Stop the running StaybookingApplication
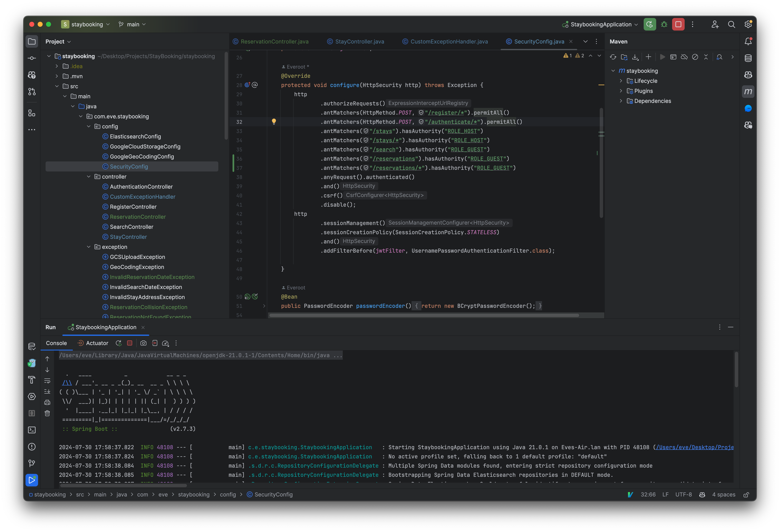780x532 pixels. tap(129, 343)
